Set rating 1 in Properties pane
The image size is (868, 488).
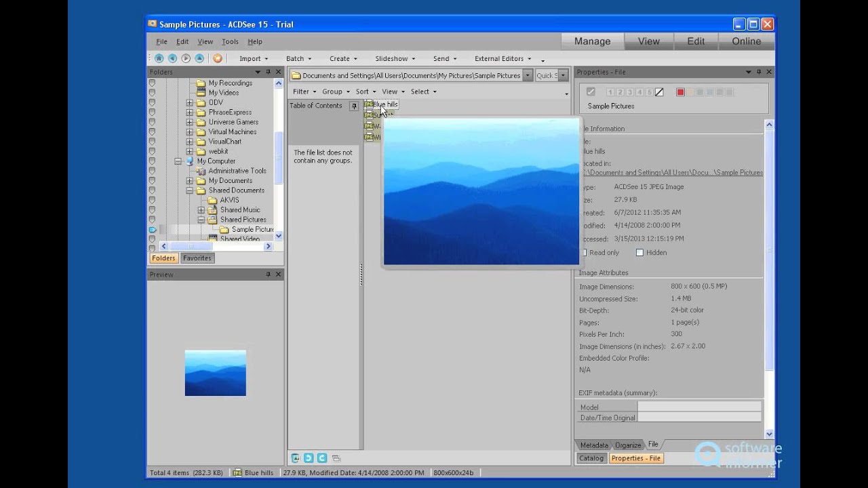point(610,92)
